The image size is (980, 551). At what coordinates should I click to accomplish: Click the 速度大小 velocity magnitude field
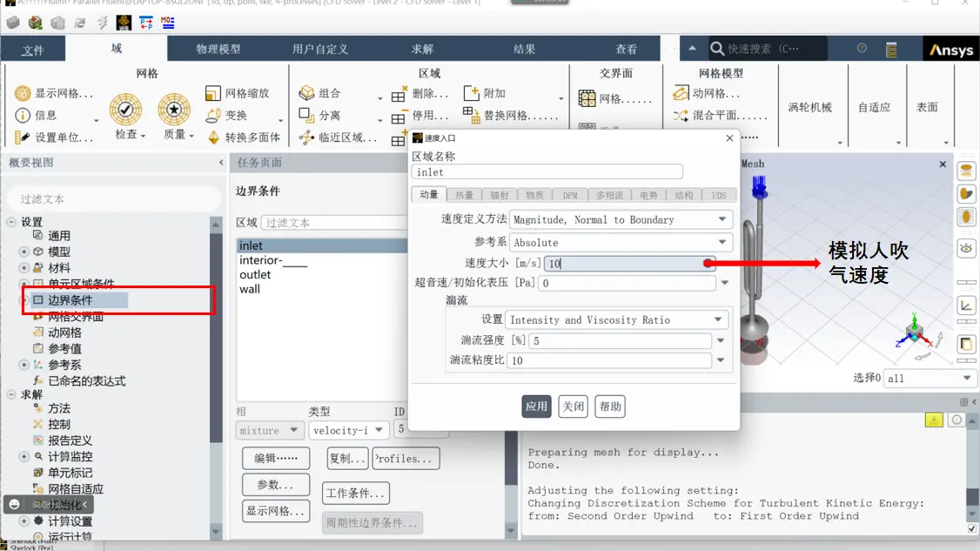(629, 263)
